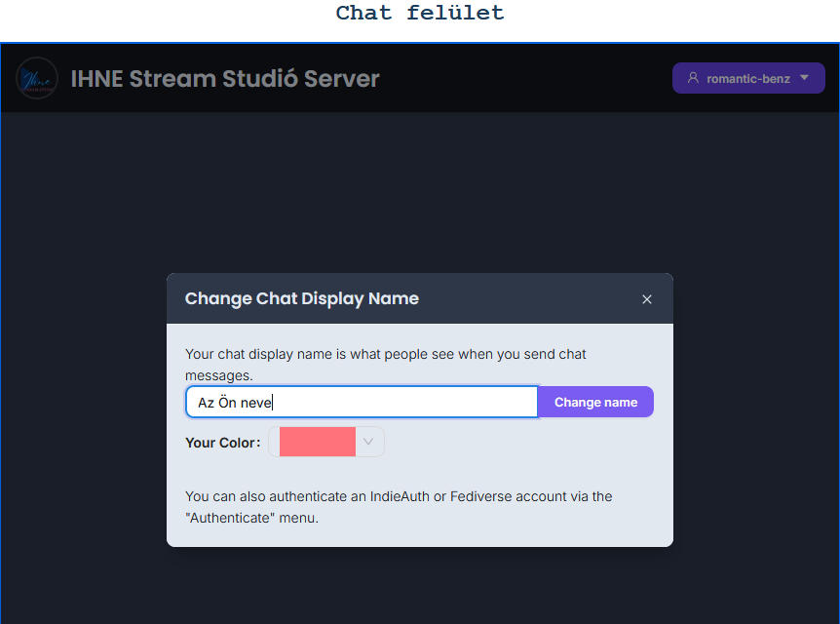This screenshot has width=840, height=624.
Task: Focus the Az Ön neve input field
Action: tap(361, 401)
